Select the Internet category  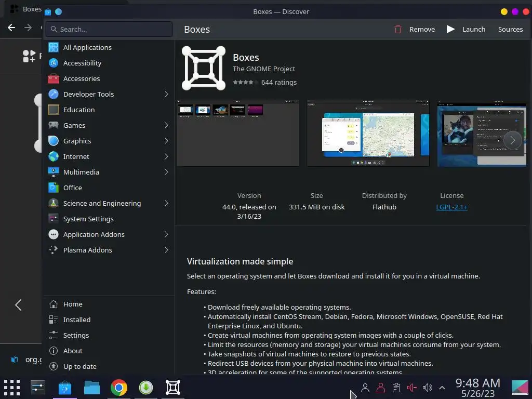click(x=109, y=157)
